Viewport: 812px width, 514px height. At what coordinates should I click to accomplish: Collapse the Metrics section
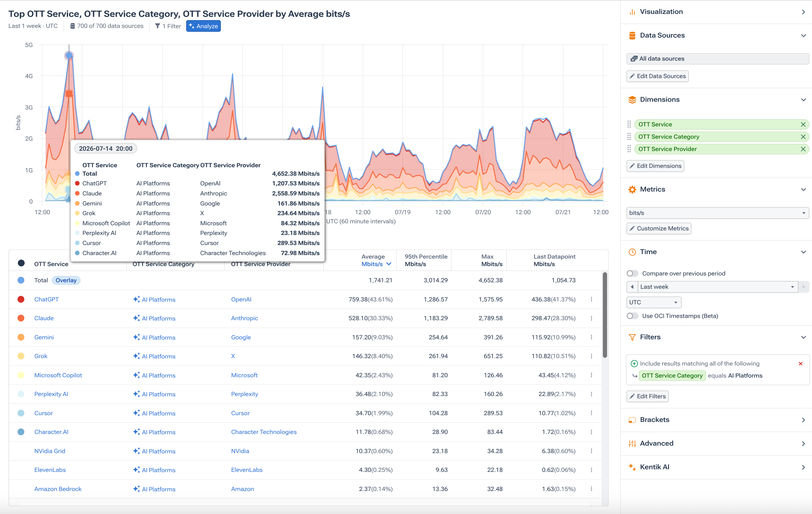click(803, 189)
